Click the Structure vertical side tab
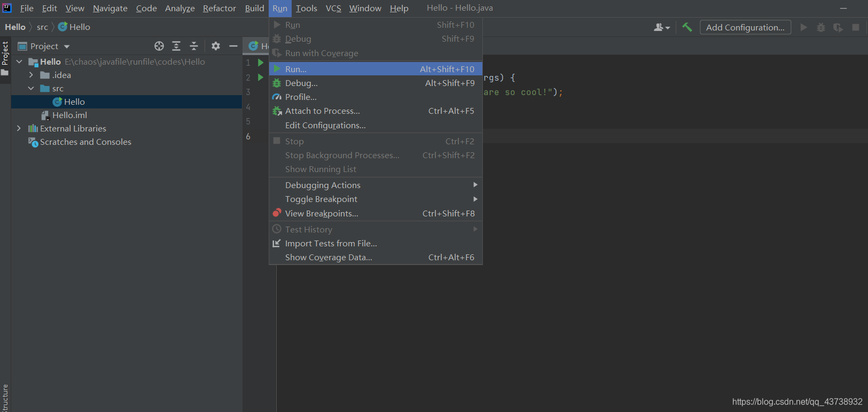 pos(5,398)
